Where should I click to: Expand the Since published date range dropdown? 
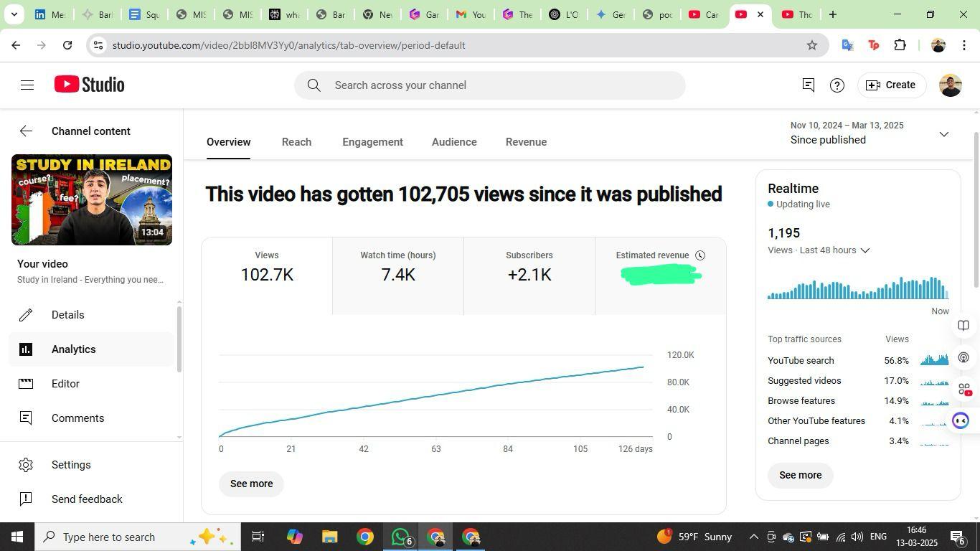(943, 134)
